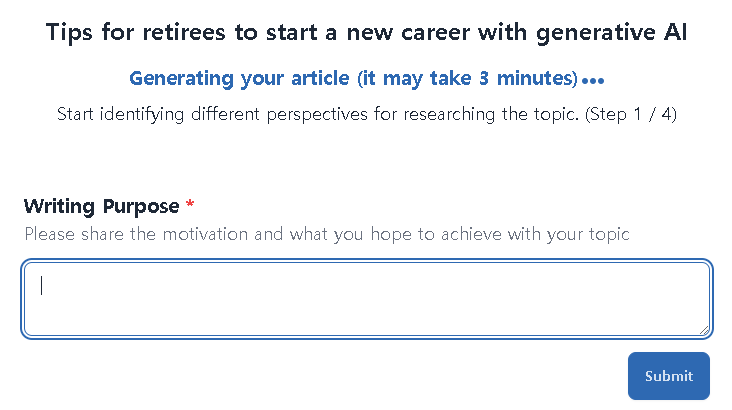Screen dimensions: 732x410
Task: Select the Writing Purpose field label
Action: pyautogui.click(x=102, y=207)
